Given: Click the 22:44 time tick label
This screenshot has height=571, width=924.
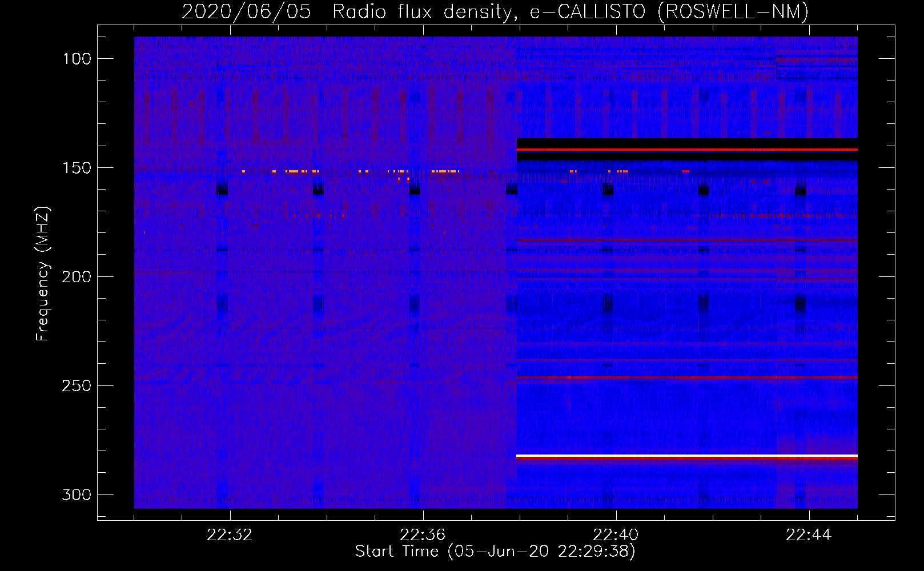Looking at the screenshot, I should tap(809, 535).
